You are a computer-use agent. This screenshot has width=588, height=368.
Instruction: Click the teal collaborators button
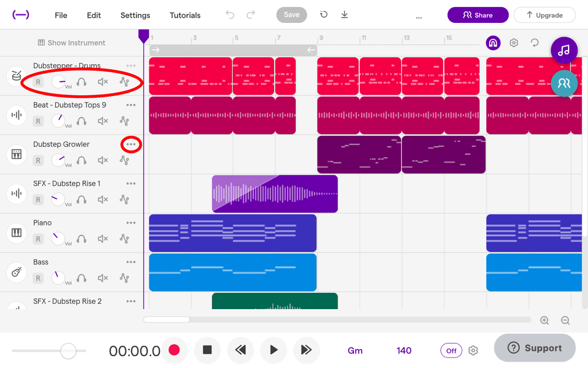click(x=564, y=83)
